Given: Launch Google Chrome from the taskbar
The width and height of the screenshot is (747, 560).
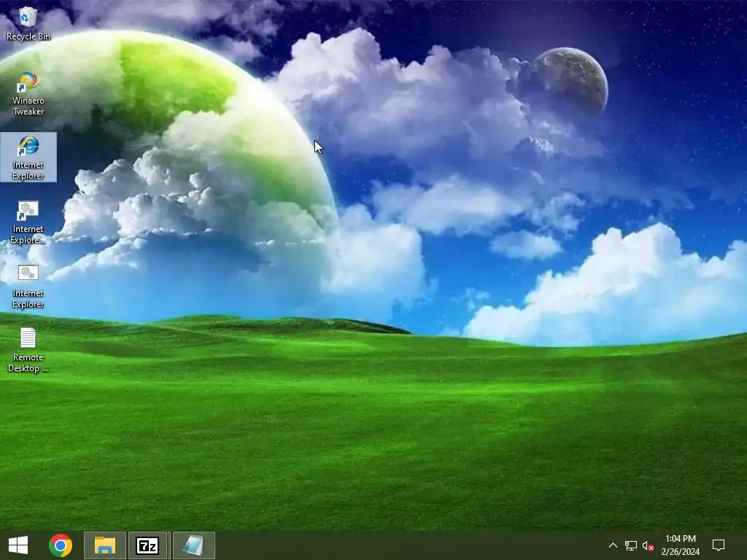Looking at the screenshot, I should coord(61,545).
